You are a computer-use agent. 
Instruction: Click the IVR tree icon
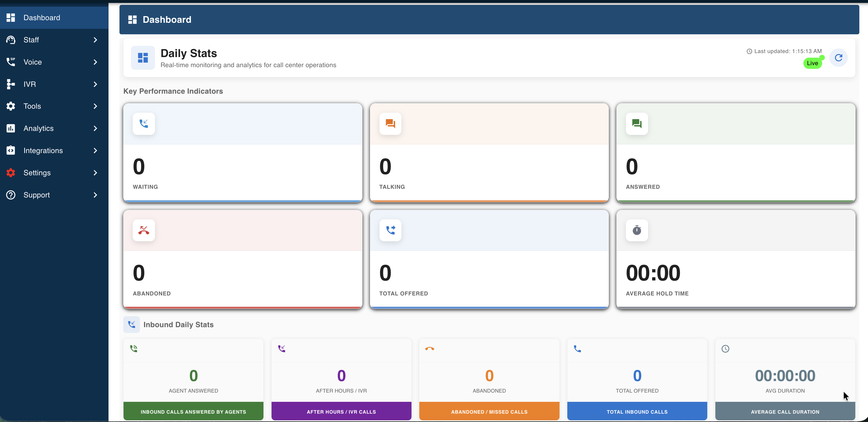[x=11, y=84]
